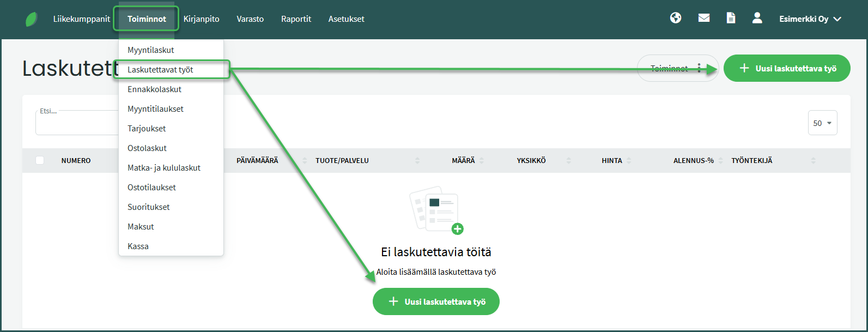Open the 50 rows-per-page dropdown
This screenshot has width=868, height=332.
pos(822,123)
